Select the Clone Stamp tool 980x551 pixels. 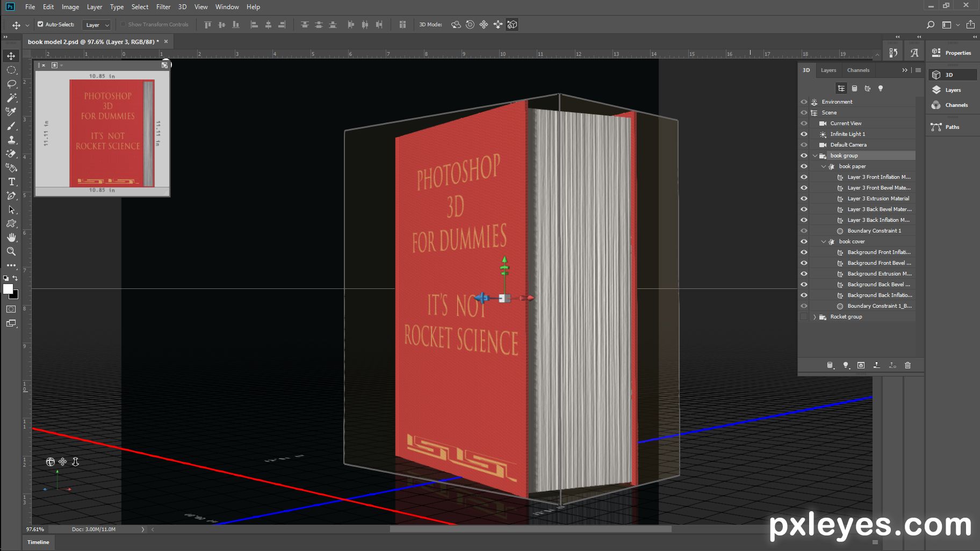pos(11,140)
